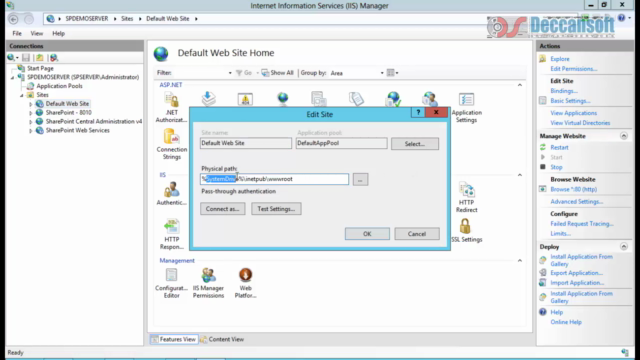Click Cancel in Edit Site dialog

click(417, 234)
